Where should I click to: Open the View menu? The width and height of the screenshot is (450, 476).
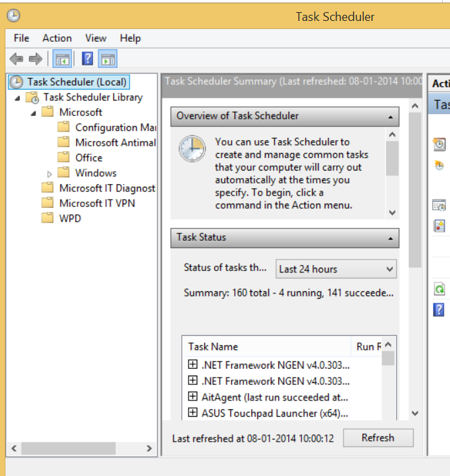tap(96, 38)
